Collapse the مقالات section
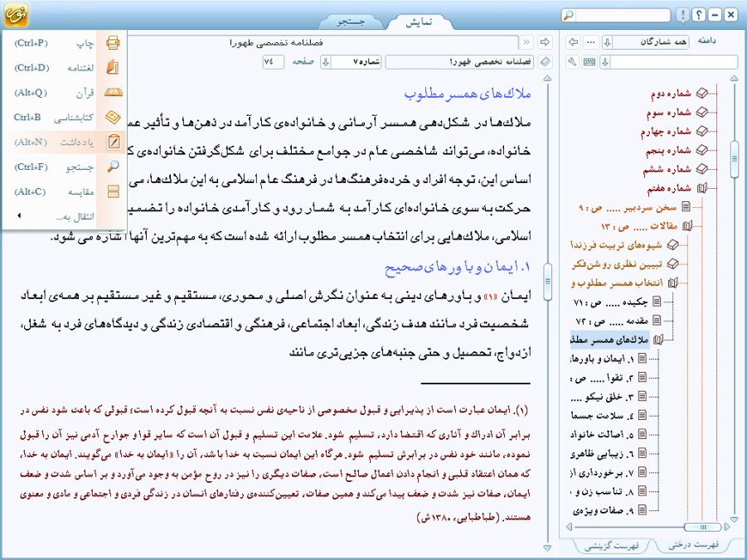747x560 pixels. pyautogui.click(x=687, y=225)
